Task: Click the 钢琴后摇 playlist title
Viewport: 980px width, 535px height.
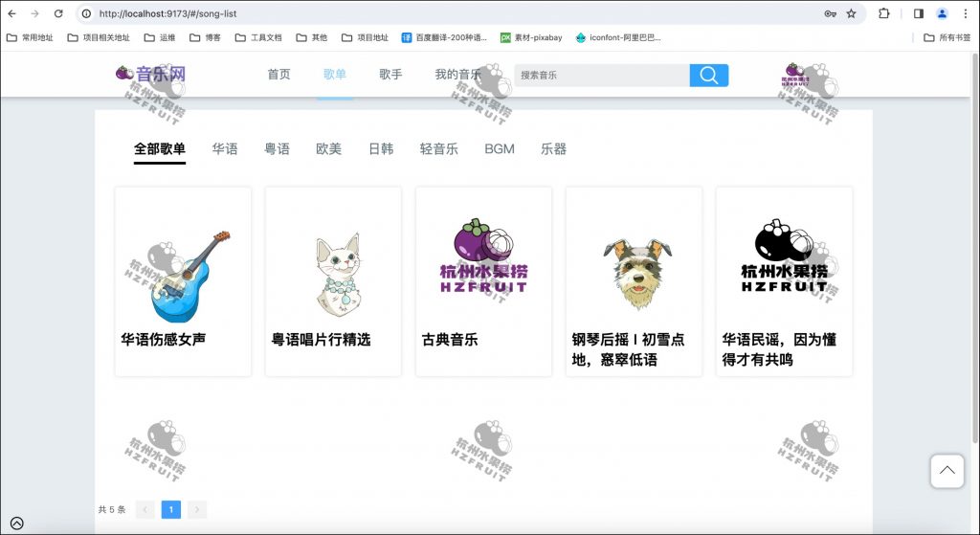Action: click(628, 349)
